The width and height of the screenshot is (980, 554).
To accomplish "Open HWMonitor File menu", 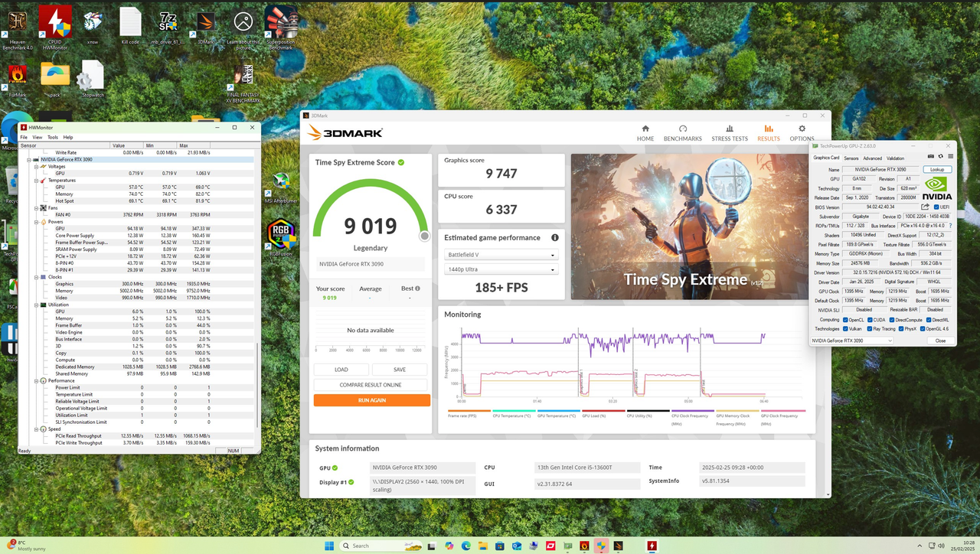I will [24, 137].
